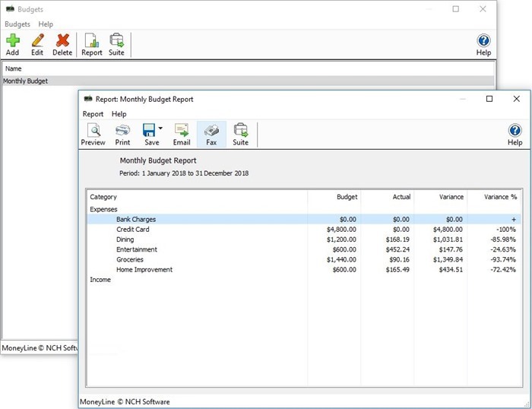This screenshot has height=409, width=532.
Task: Open the Budgets menu
Action: (17, 24)
